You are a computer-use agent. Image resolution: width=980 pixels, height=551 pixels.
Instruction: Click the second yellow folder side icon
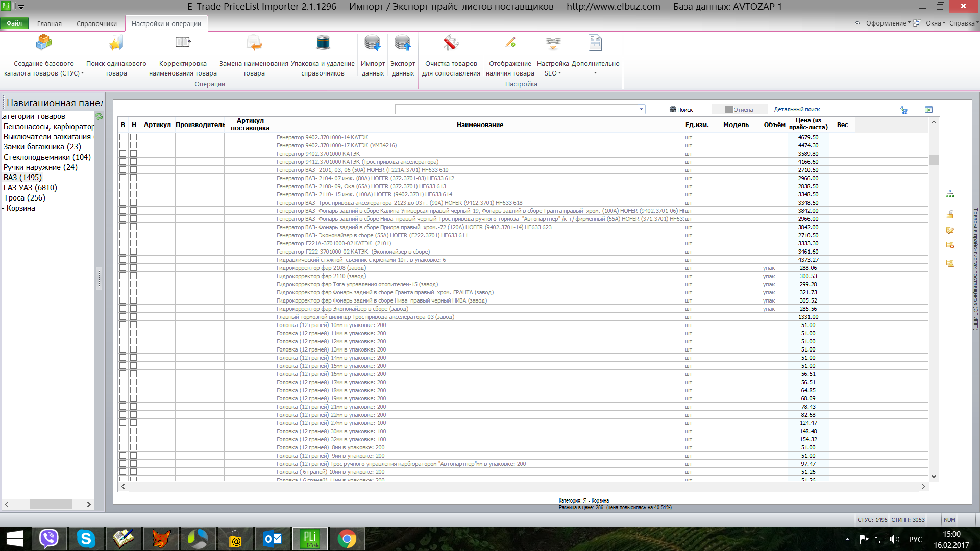(x=950, y=230)
